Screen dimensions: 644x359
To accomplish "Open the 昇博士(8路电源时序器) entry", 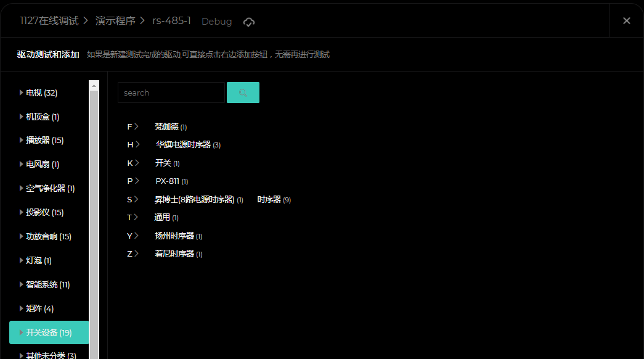I will (x=194, y=200).
